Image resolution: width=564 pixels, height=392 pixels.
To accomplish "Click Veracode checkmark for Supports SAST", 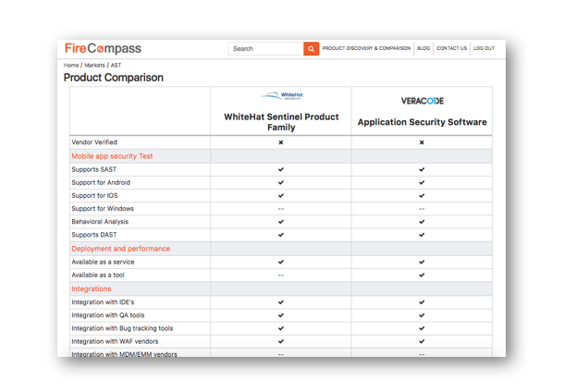I will pos(422,169).
